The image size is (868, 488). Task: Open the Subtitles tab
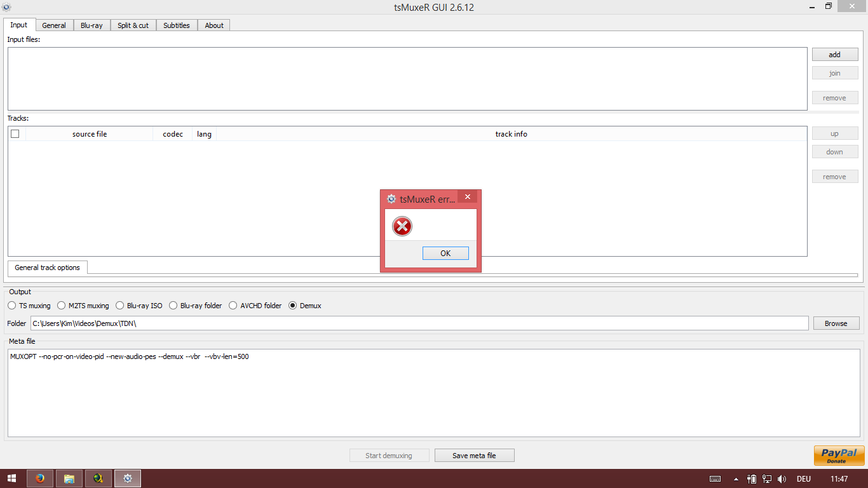tap(177, 25)
